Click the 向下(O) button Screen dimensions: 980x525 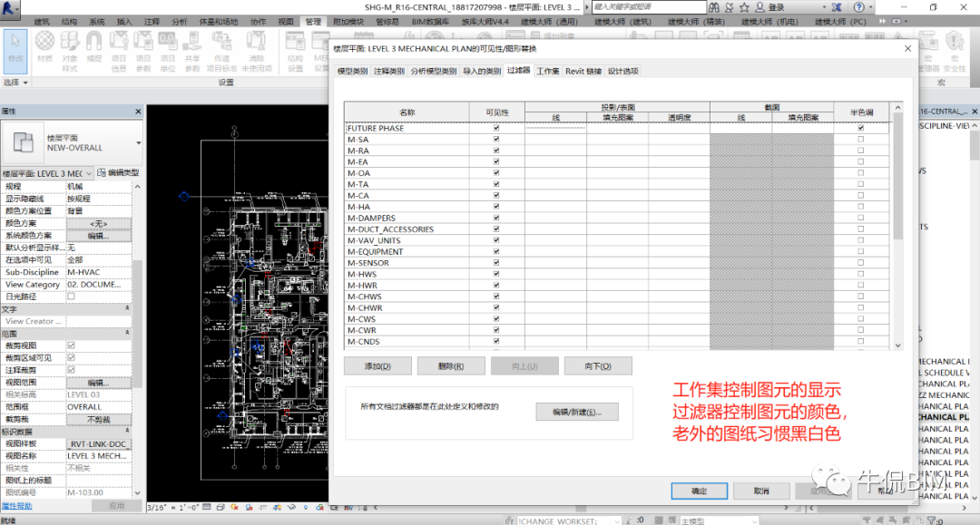(597, 365)
